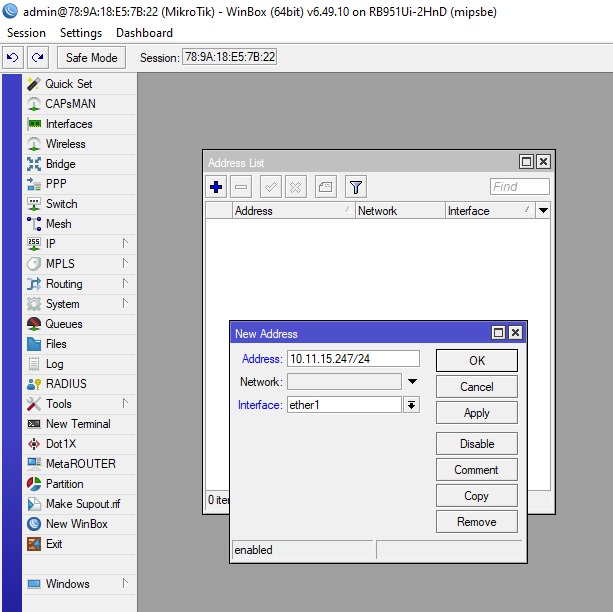Image resolution: width=613 pixels, height=612 pixels.
Task: Click the Session address field
Action: click(229, 57)
